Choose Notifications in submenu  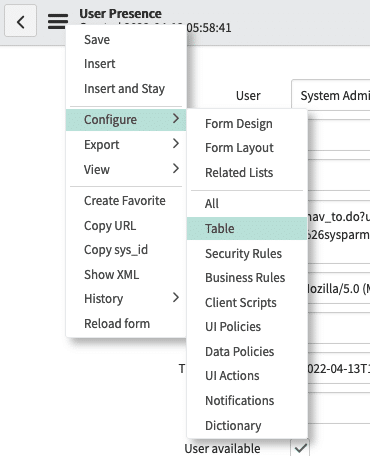[x=247, y=401]
